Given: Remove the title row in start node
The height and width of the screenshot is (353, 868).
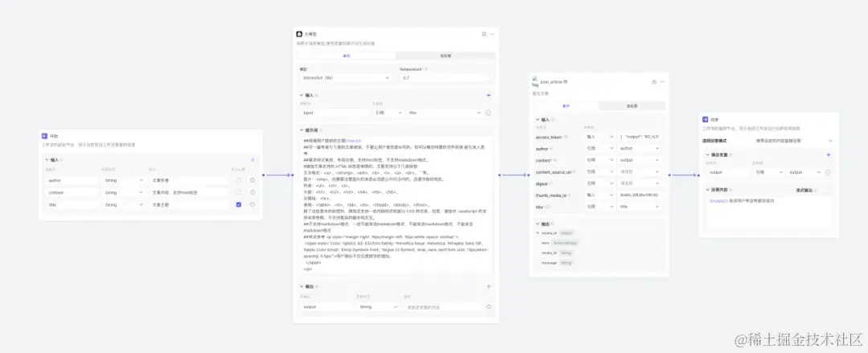Looking at the screenshot, I should point(252,204).
